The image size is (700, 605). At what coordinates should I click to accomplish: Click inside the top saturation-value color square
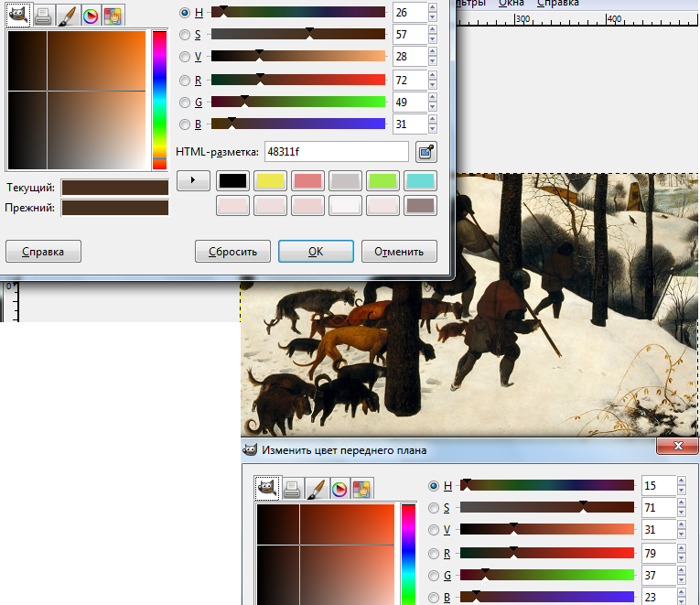point(77,101)
